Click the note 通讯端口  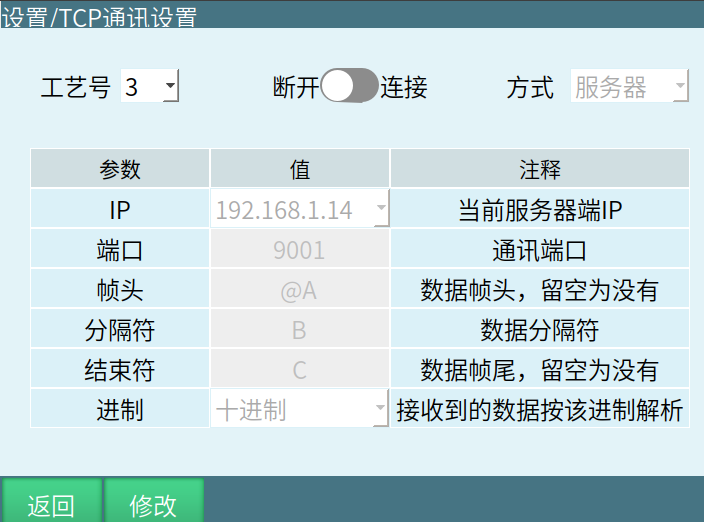(540, 249)
